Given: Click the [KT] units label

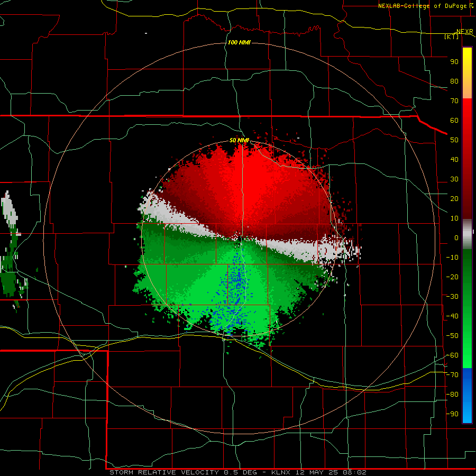Looking at the screenshot, I should pos(452,36).
